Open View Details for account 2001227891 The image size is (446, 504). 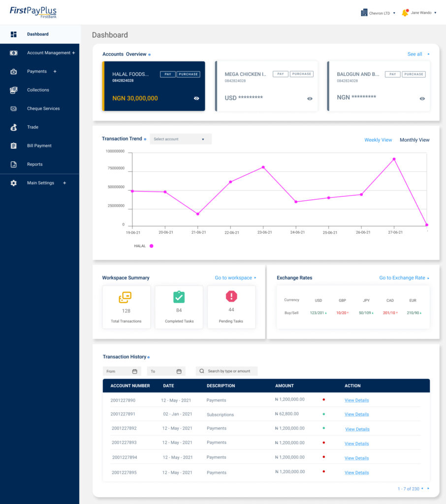tap(356, 414)
